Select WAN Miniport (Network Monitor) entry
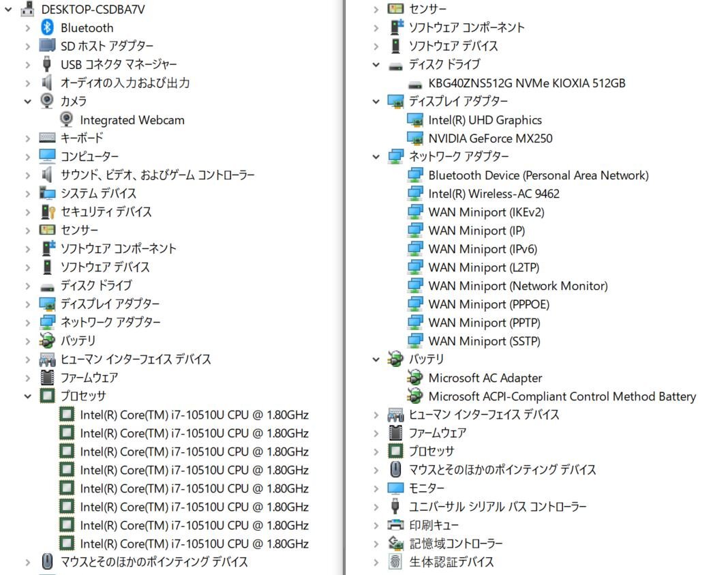The width and height of the screenshot is (728, 575). (517, 286)
